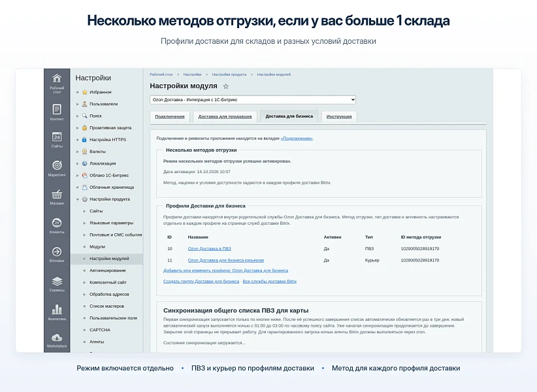Click the Валюты coin icon
This screenshot has width=537, height=392.
coord(84,152)
